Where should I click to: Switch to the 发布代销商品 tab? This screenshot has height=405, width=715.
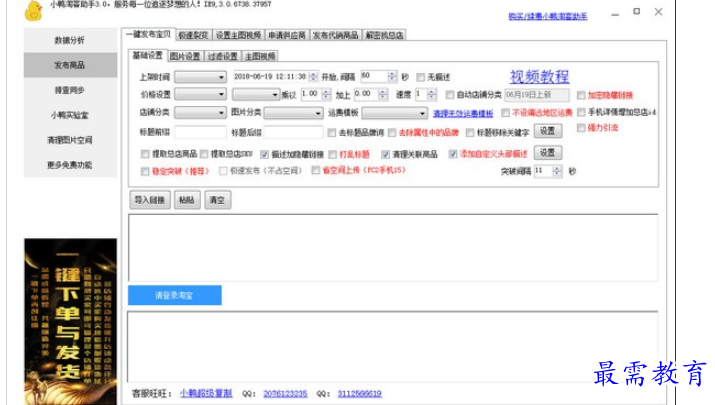pyautogui.click(x=336, y=35)
